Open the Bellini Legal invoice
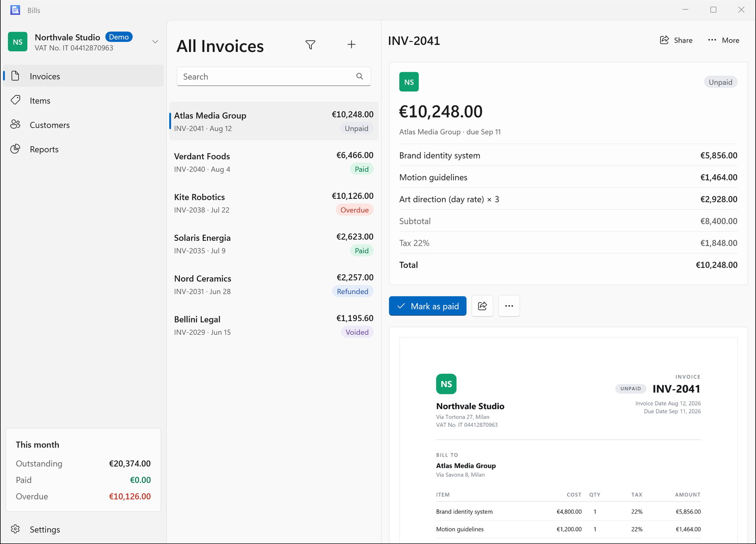The width and height of the screenshot is (756, 544). tap(274, 325)
